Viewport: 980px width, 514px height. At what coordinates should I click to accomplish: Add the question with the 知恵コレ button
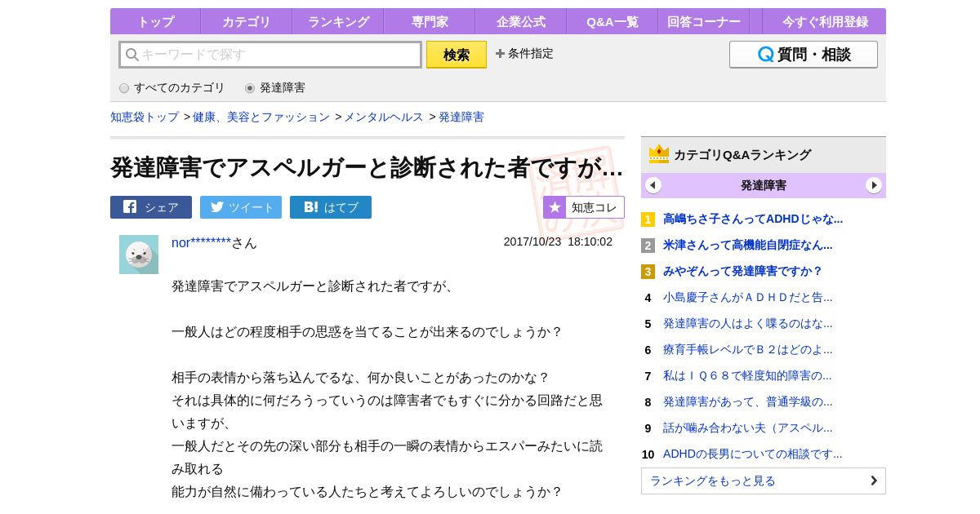click(584, 207)
